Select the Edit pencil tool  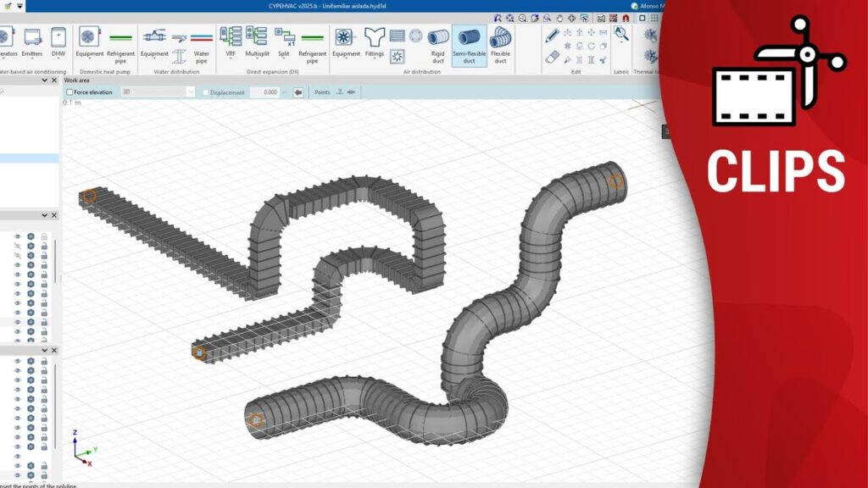tap(552, 35)
